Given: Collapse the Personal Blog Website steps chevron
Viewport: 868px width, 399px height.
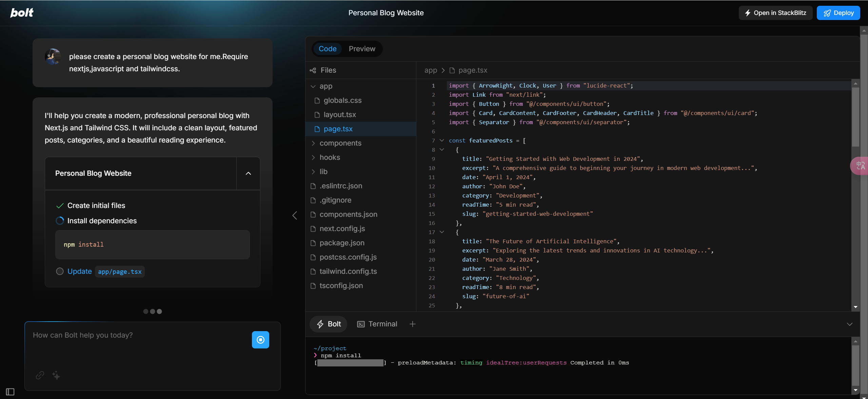Looking at the screenshot, I should [248, 173].
